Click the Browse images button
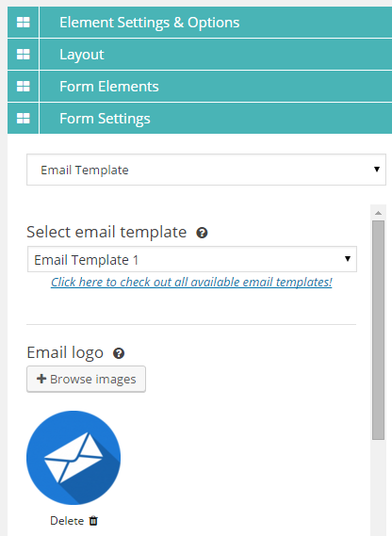 coord(86,379)
